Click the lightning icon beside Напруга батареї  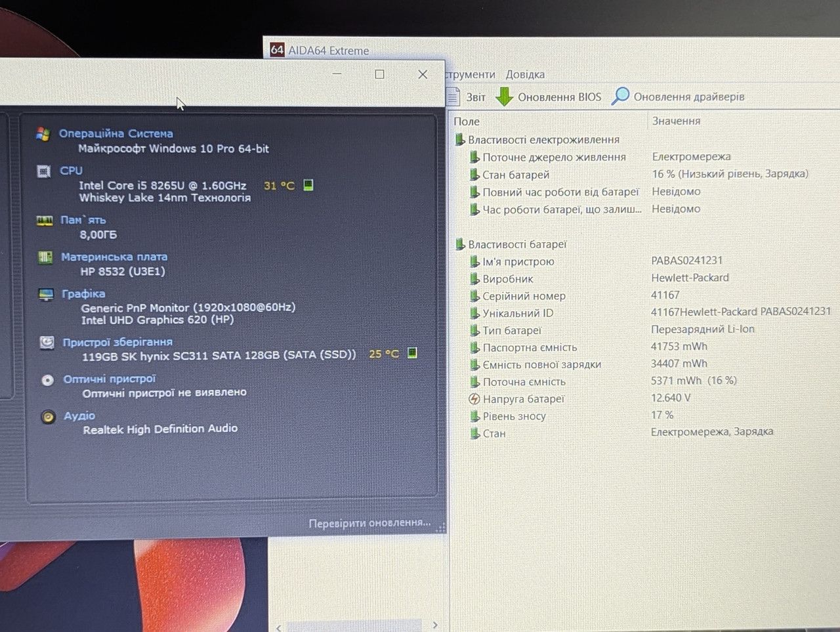[474, 398]
